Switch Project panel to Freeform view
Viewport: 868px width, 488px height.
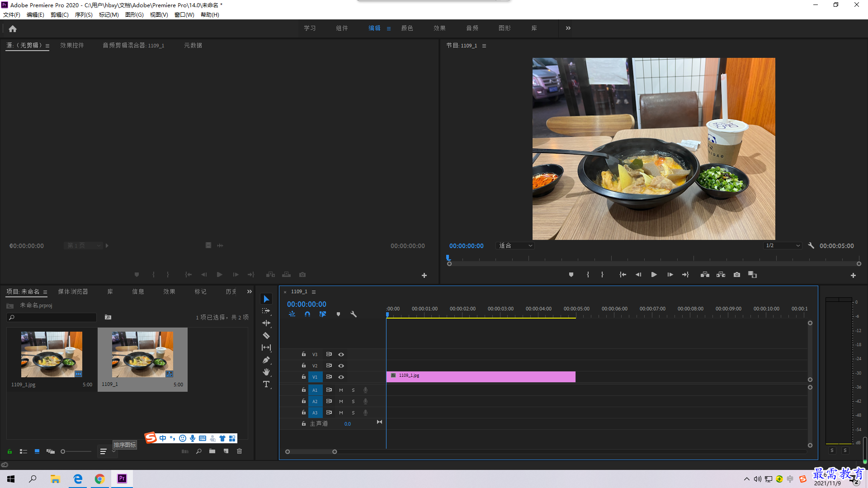pyautogui.click(x=51, y=451)
